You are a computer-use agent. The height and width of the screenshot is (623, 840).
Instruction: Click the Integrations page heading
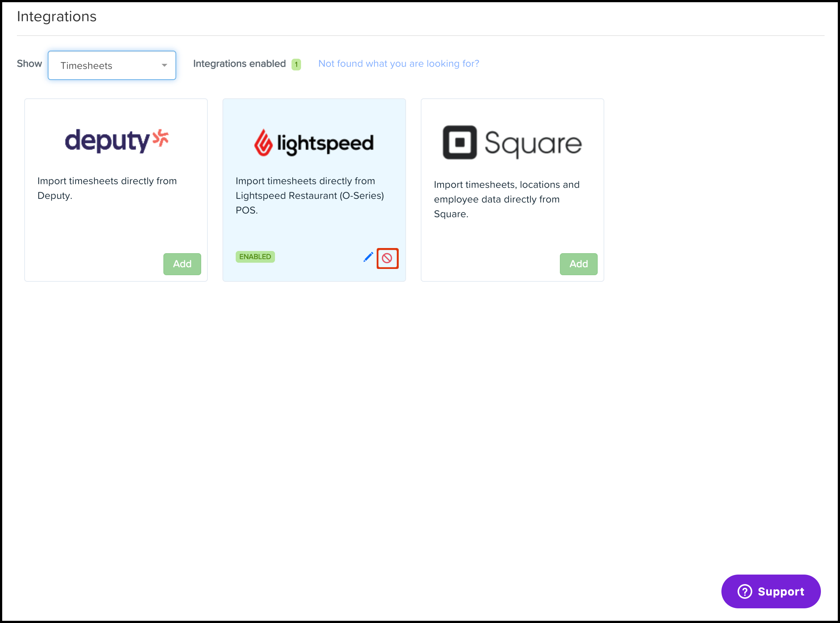pos(57,17)
